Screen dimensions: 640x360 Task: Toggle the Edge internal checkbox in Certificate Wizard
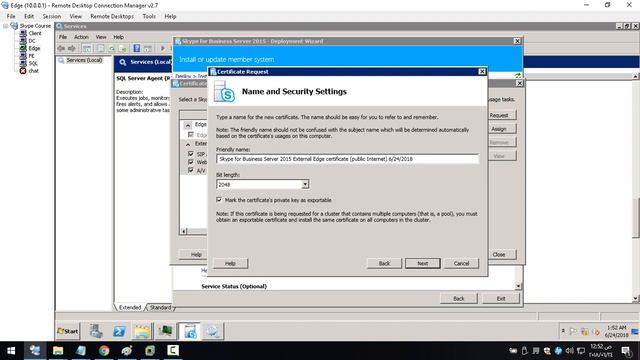[x=191, y=134]
